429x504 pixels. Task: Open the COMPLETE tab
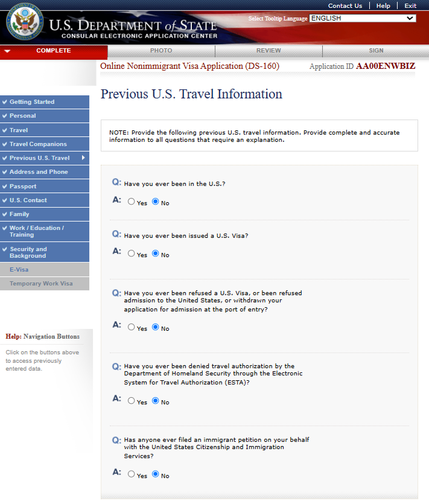[x=54, y=51]
